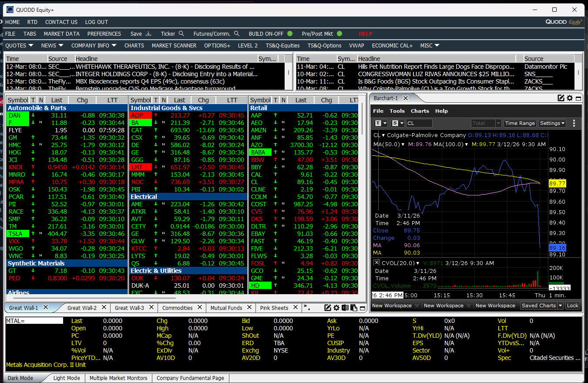Focus the chart symbol field containing CL
This screenshot has height=383, width=588.
click(419, 123)
